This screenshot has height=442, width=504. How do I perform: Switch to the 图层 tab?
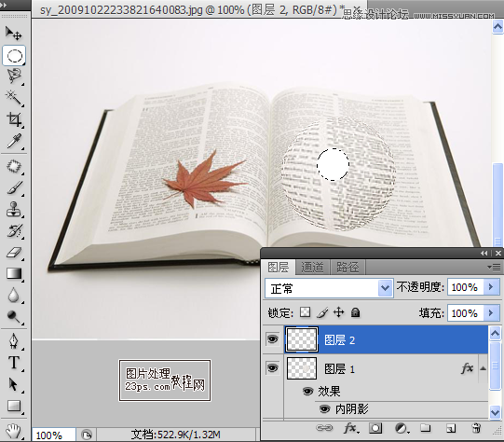[279, 267]
